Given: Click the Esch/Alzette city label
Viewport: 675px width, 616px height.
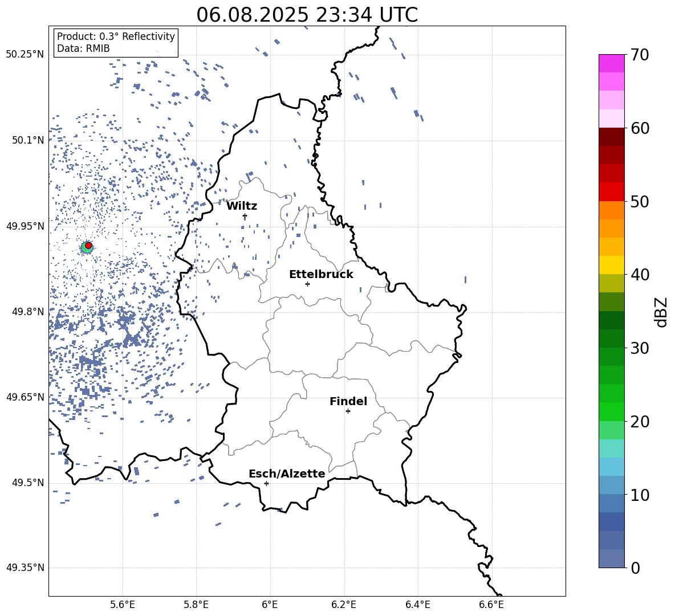Looking at the screenshot, I should point(287,474).
